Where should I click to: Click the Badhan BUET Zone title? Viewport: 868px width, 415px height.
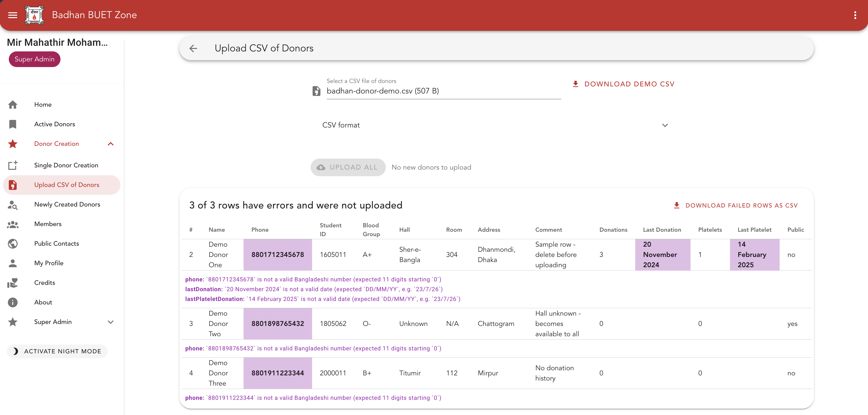pos(94,15)
